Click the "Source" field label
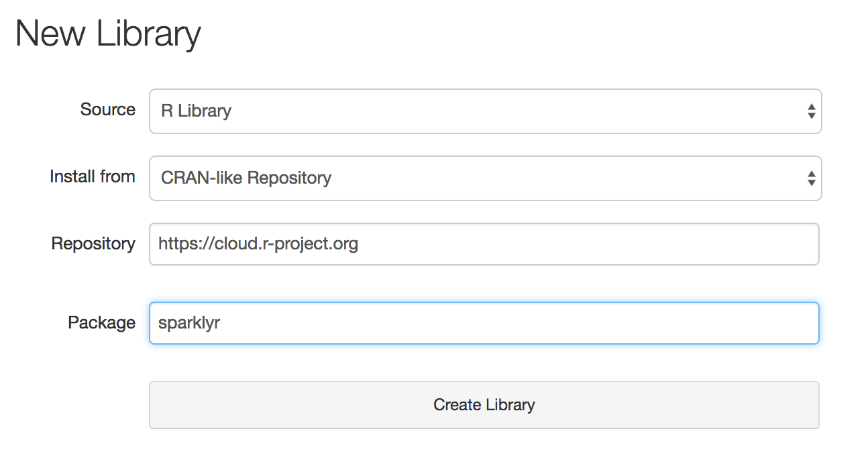This screenshot has height=476, width=868. [x=107, y=110]
